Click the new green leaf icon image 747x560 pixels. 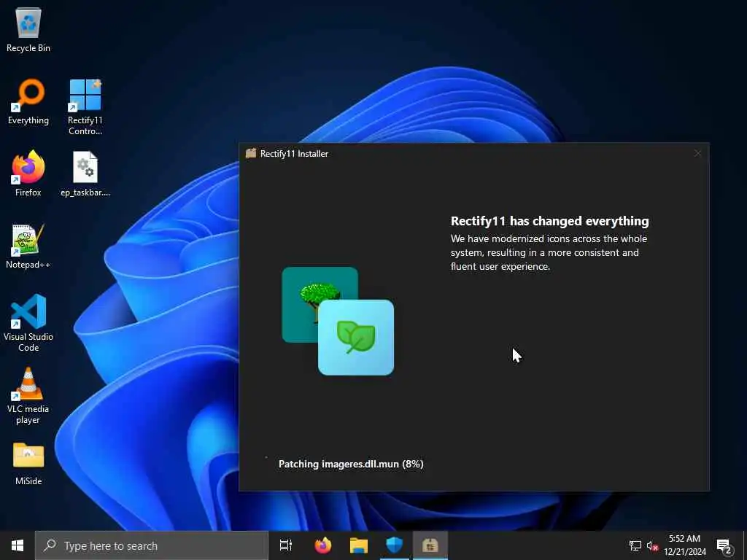(x=356, y=337)
